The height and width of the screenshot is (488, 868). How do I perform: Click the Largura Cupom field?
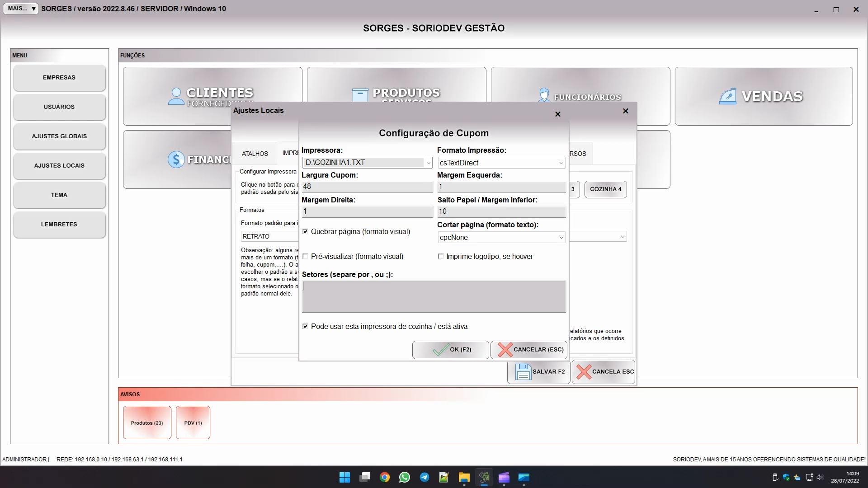(367, 186)
